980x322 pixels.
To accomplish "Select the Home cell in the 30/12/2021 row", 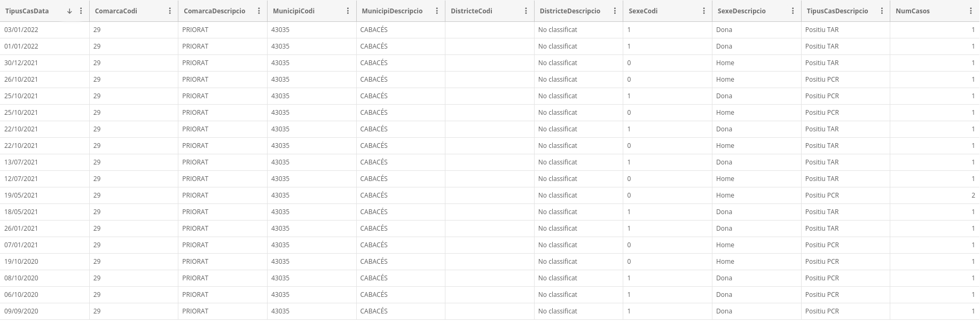I will click(x=725, y=63).
